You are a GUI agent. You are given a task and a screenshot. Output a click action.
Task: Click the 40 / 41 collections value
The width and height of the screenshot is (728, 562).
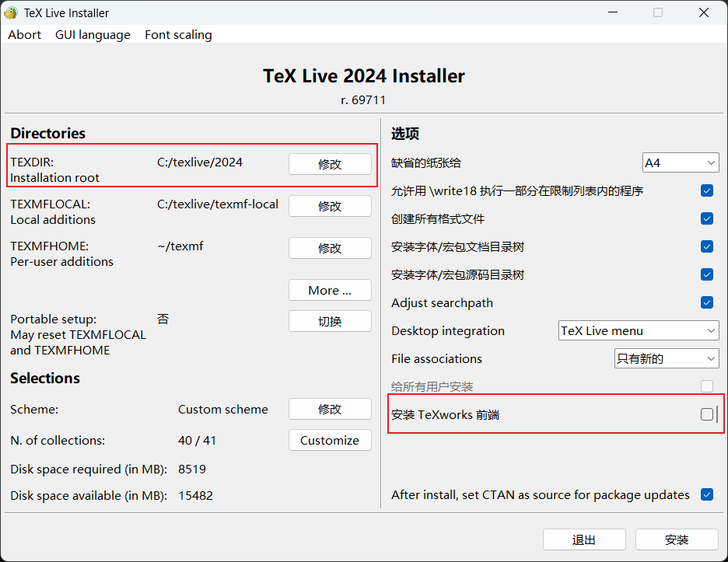tap(197, 441)
